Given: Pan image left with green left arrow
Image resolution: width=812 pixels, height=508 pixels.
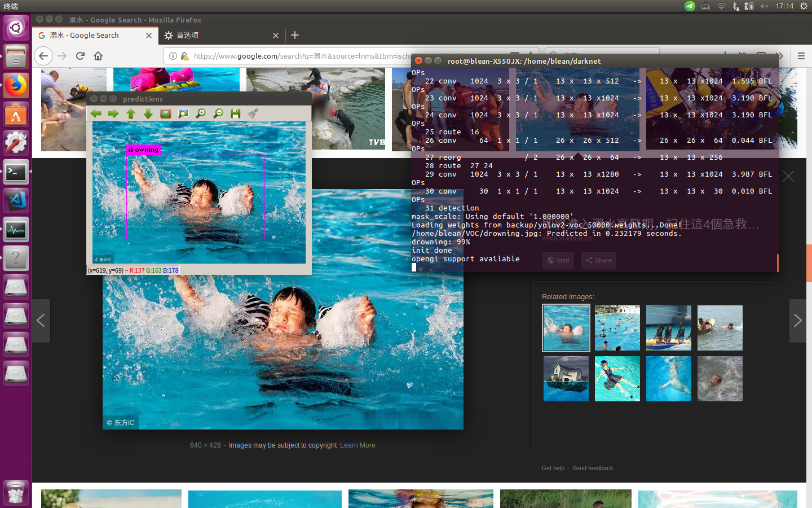Looking at the screenshot, I should 96,113.
